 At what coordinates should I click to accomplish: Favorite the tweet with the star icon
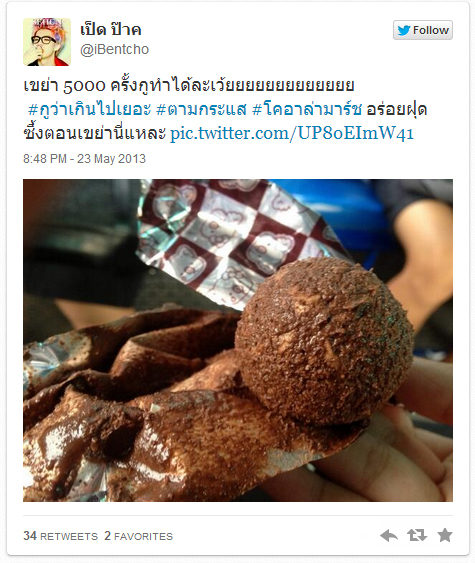[x=445, y=535]
